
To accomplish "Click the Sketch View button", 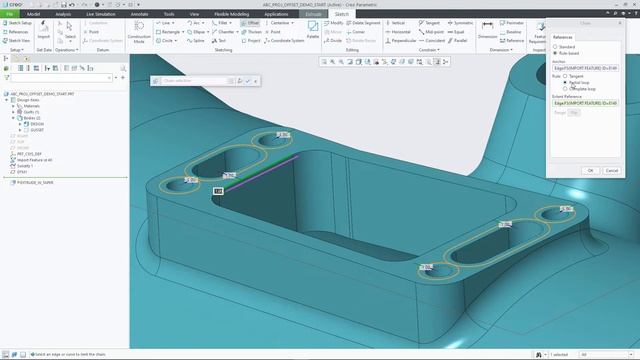I will [x=16, y=41].
